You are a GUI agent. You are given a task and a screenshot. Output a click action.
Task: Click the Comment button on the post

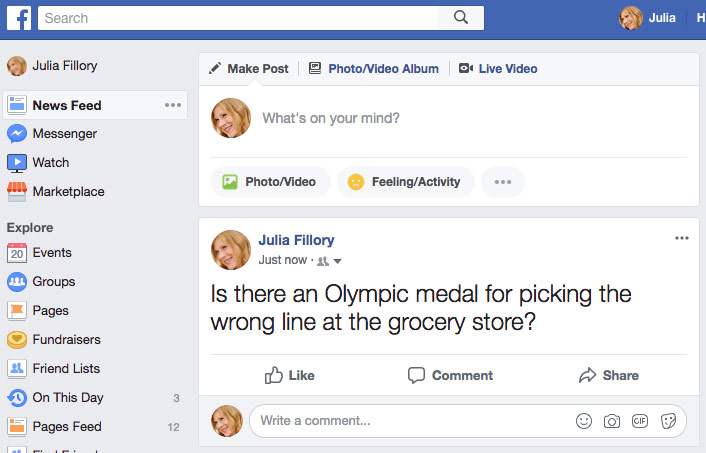click(x=450, y=376)
